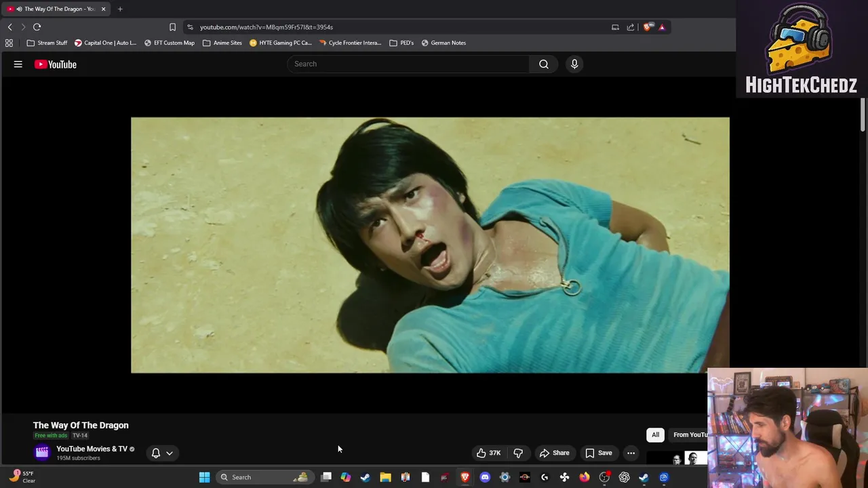
Task: Bookmark this page via the bookmark icon
Action: click(172, 27)
